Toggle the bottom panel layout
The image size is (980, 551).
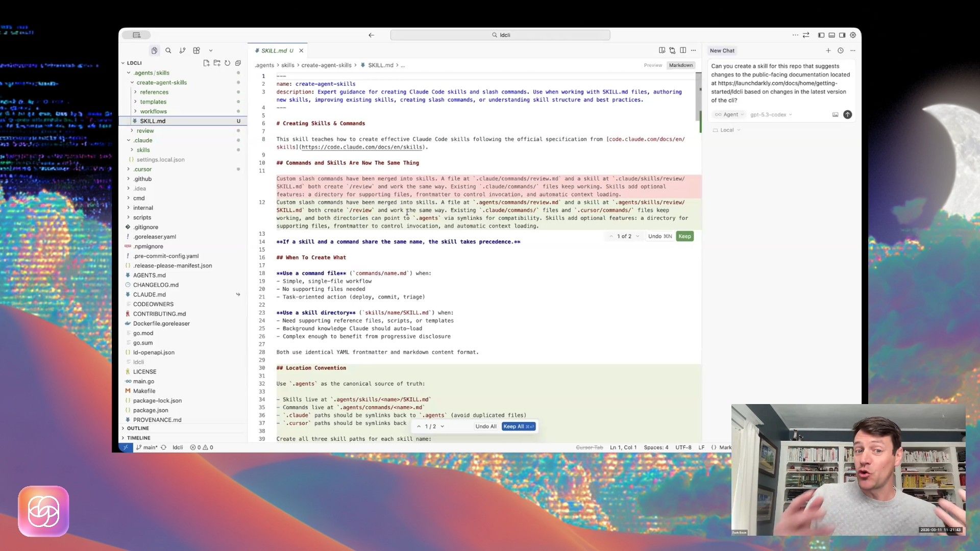(x=831, y=35)
